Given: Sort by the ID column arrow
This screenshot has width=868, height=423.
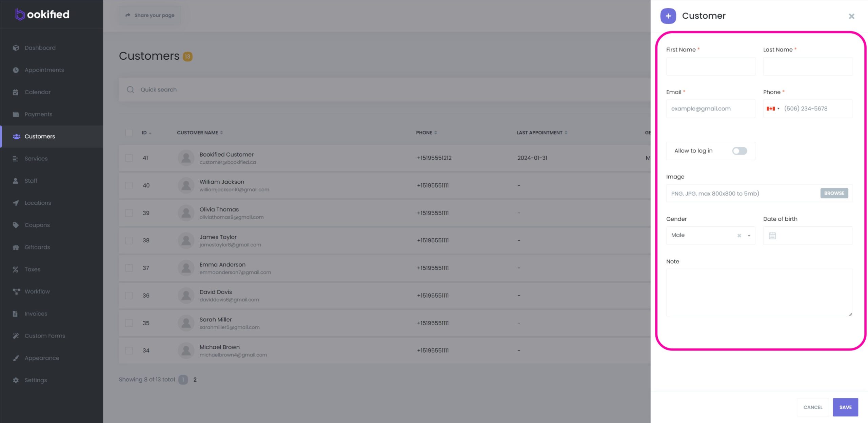Looking at the screenshot, I should click(x=150, y=133).
